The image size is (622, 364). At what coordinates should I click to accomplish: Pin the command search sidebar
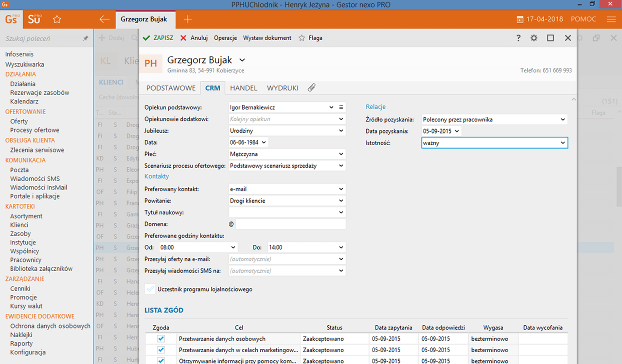[85, 38]
